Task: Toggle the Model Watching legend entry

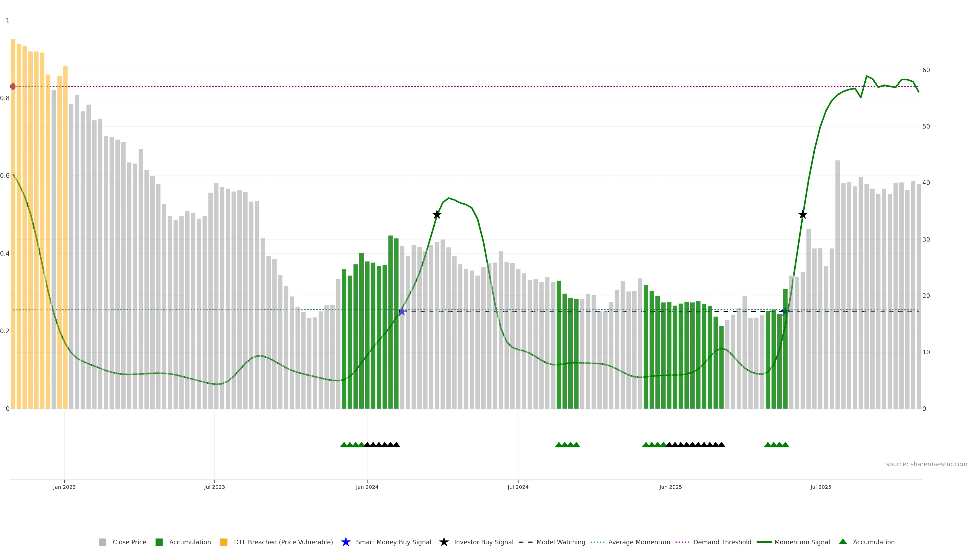Action: click(x=561, y=542)
